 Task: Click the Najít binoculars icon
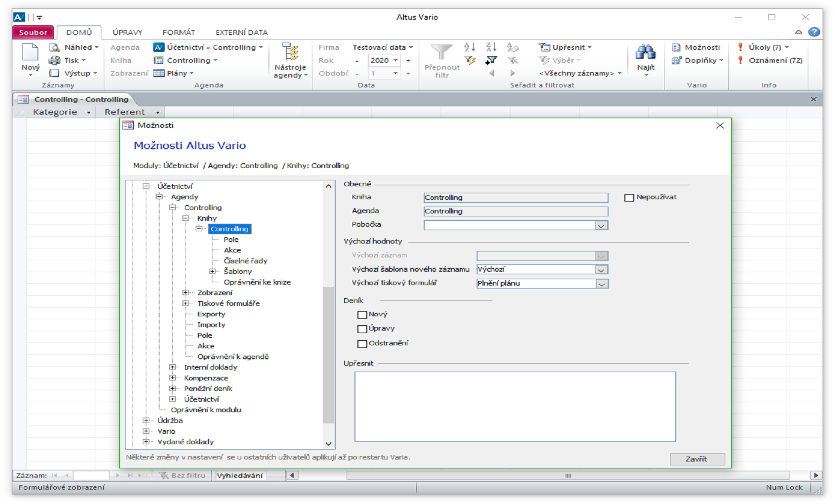(645, 52)
